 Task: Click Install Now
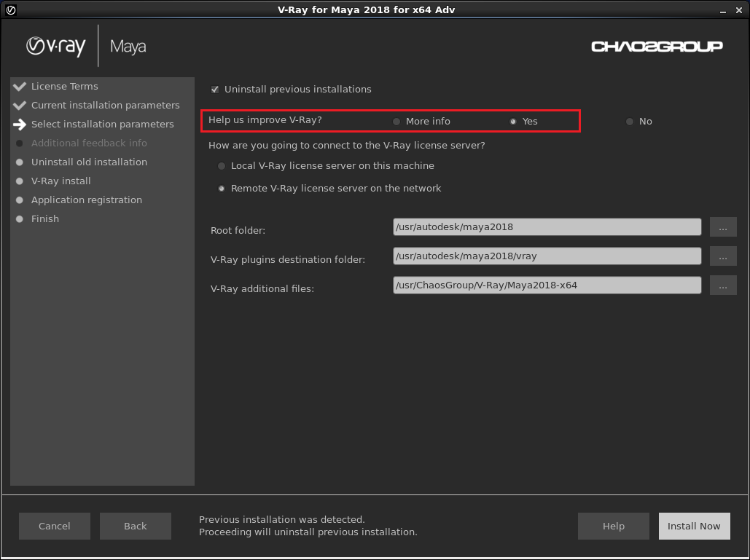tap(695, 526)
